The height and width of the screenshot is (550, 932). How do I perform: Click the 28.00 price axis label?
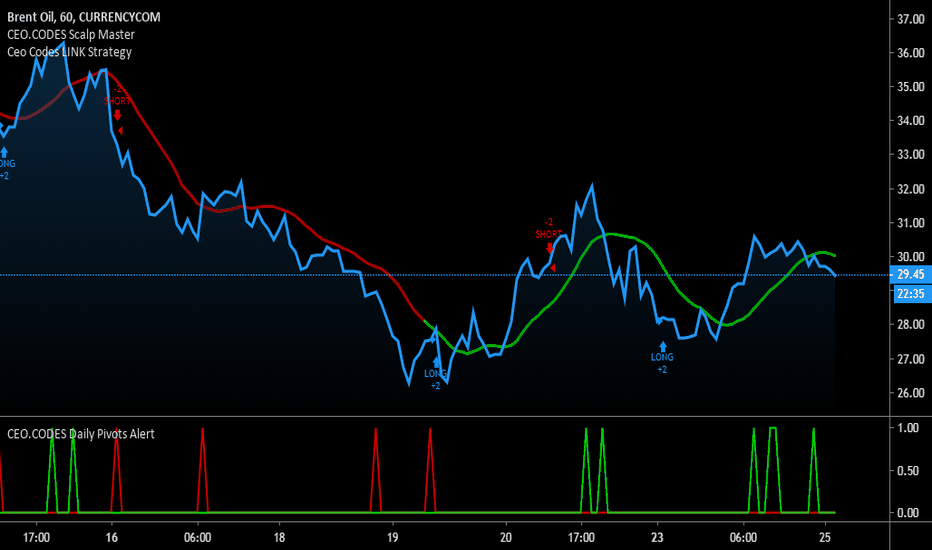911,325
